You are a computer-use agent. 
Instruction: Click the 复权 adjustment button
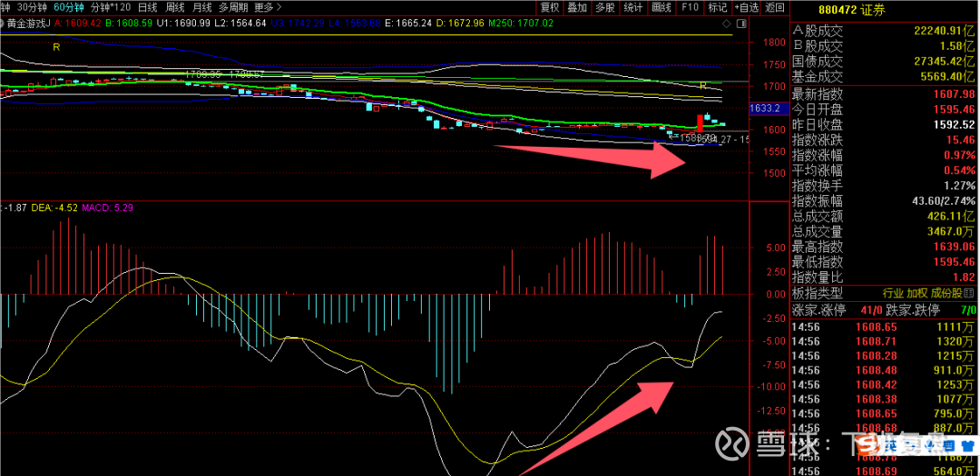550,7
